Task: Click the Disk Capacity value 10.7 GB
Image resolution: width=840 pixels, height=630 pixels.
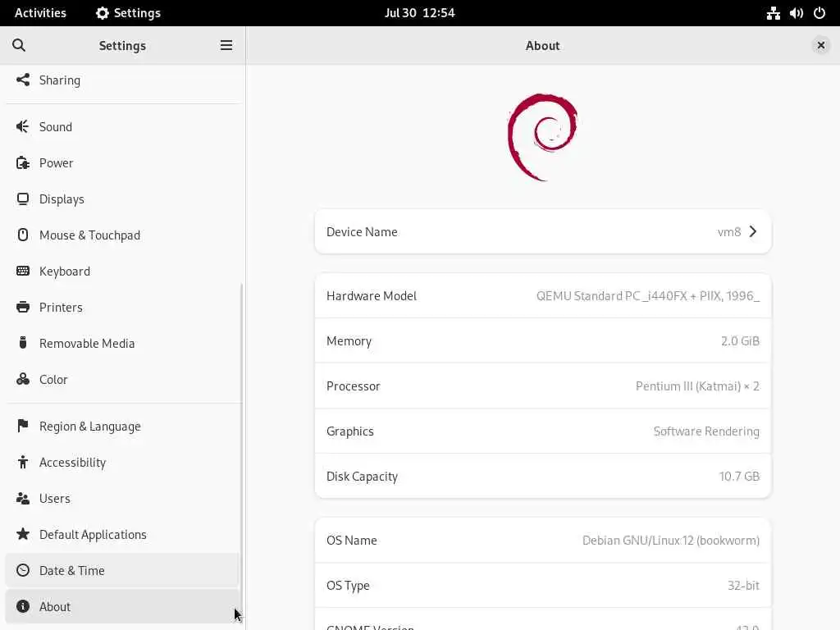Action: coord(739,476)
